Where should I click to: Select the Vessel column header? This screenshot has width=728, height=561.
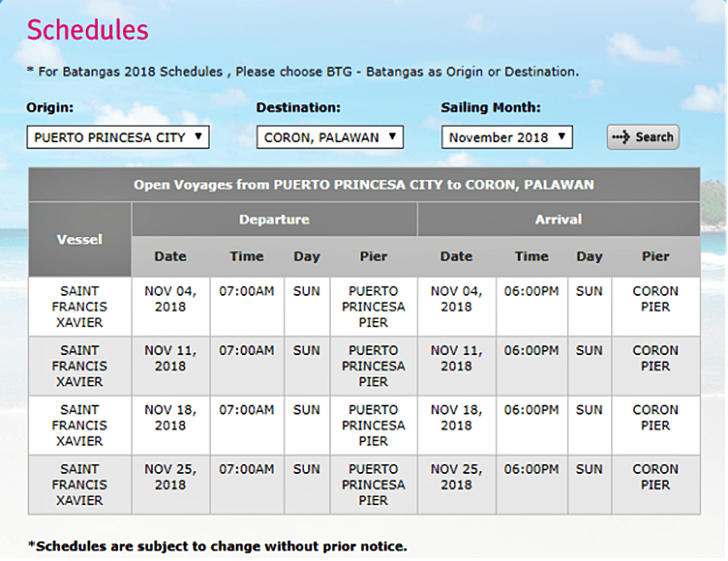[79, 239]
